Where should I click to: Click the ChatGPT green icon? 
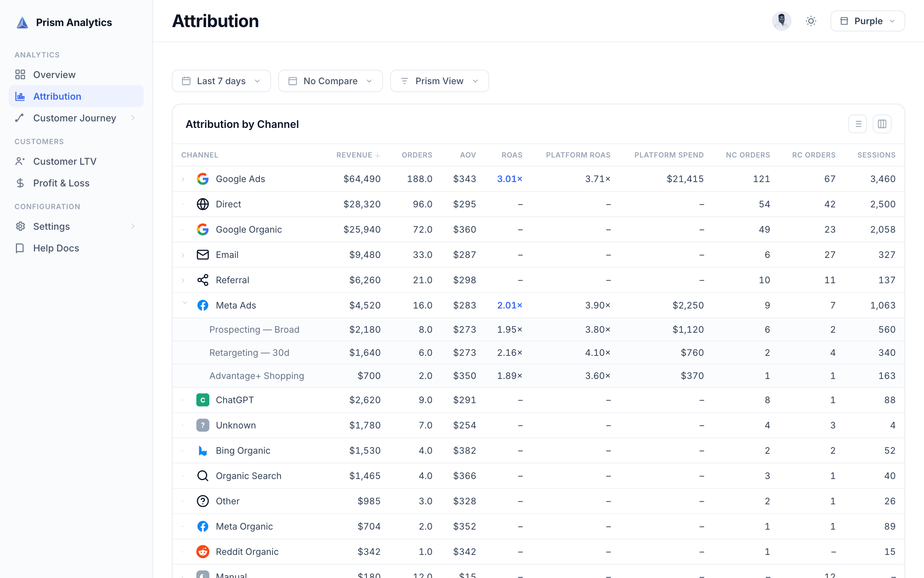pyautogui.click(x=203, y=400)
